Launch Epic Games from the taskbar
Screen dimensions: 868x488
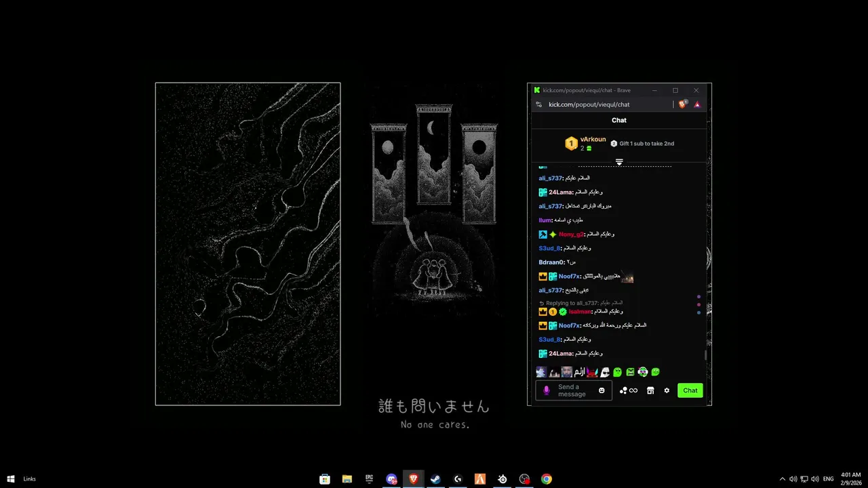coord(370,479)
